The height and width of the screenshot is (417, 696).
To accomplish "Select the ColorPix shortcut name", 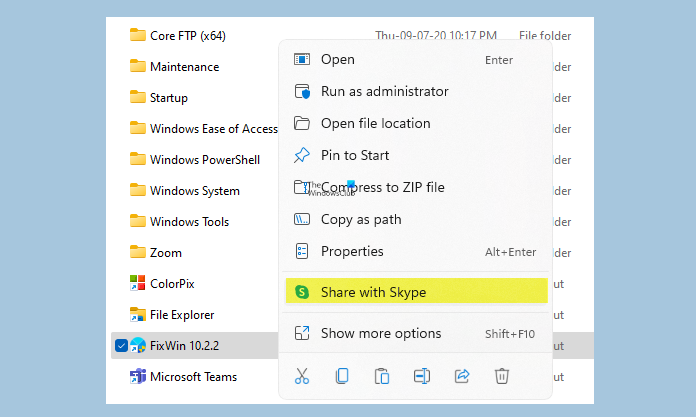I will 172,283.
